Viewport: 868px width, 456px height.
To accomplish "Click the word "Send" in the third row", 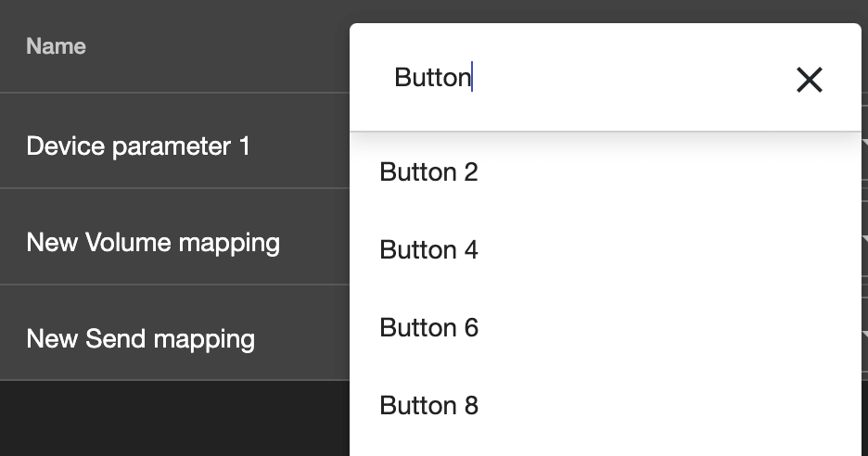I will pyautogui.click(x=114, y=339).
